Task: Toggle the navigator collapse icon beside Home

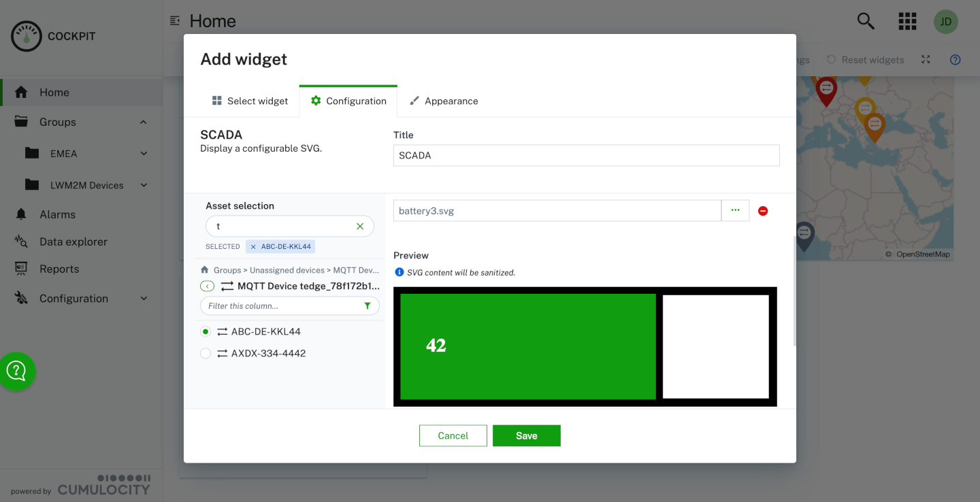Action: pyautogui.click(x=175, y=21)
